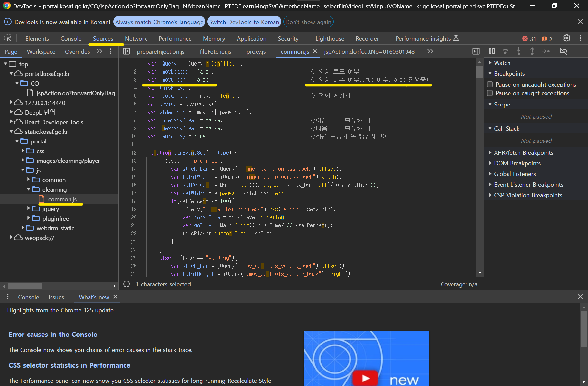Step into next function call

coord(519,51)
